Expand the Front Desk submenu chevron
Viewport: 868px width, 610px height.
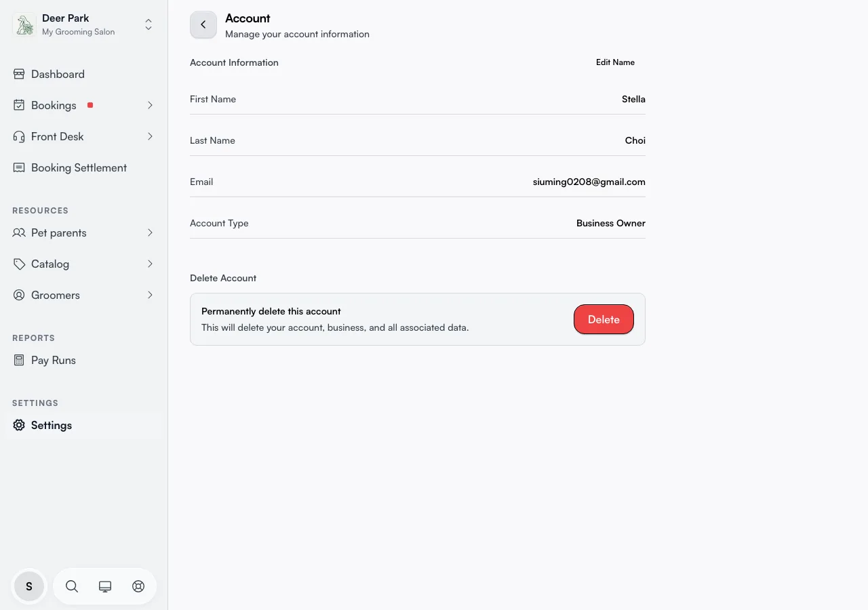point(150,136)
